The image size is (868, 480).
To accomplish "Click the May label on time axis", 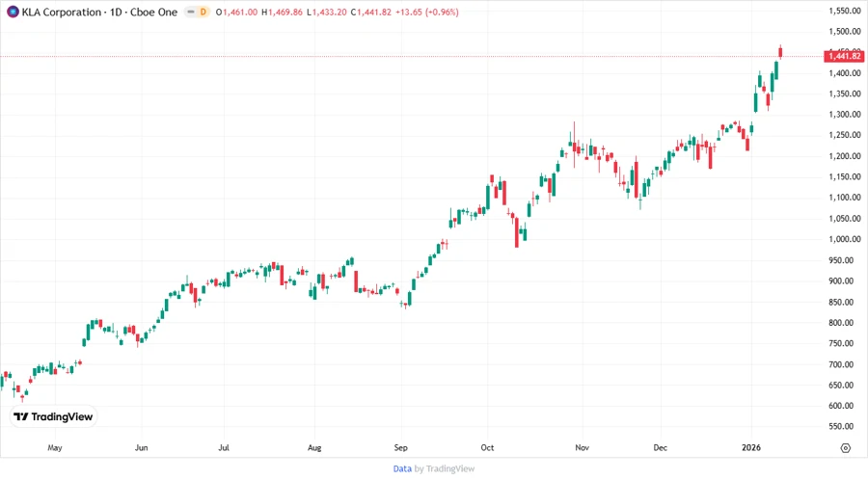I will point(55,448).
